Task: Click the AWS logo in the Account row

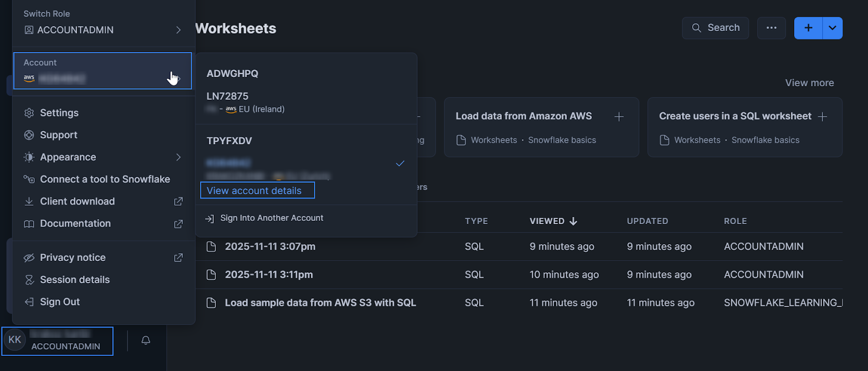Action: [x=29, y=78]
